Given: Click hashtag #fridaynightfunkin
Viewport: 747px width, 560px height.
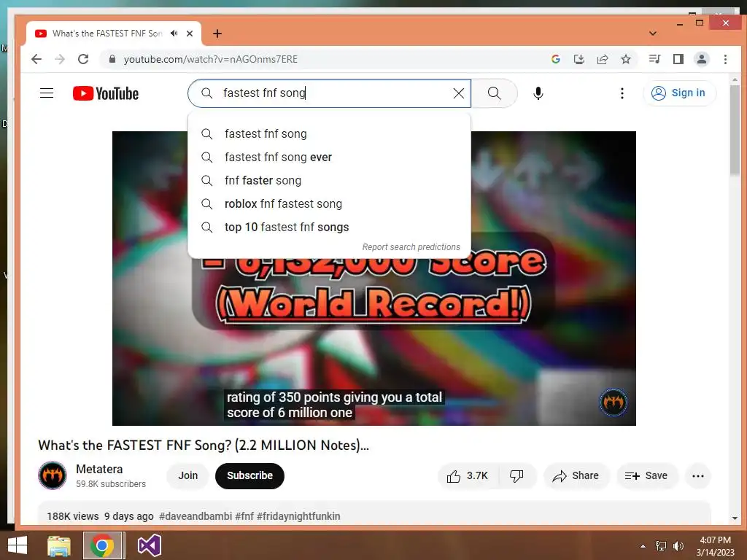Looking at the screenshot, I should click(x=298, y=516).
